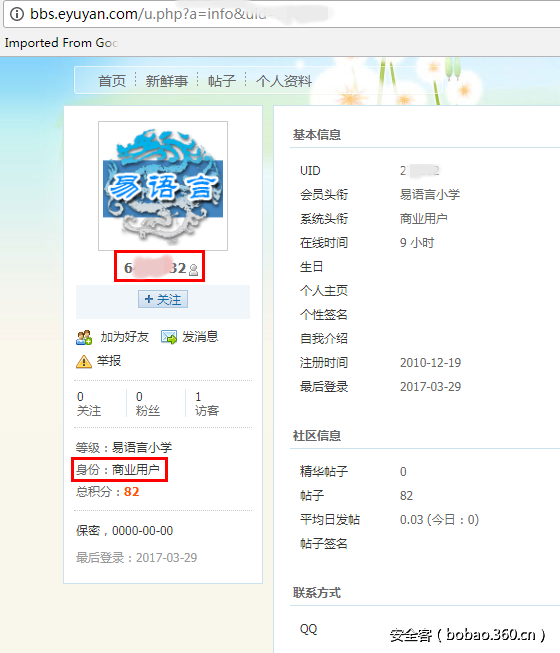
Task: Click the user status icon beside username
Action: tap(193, 270)
